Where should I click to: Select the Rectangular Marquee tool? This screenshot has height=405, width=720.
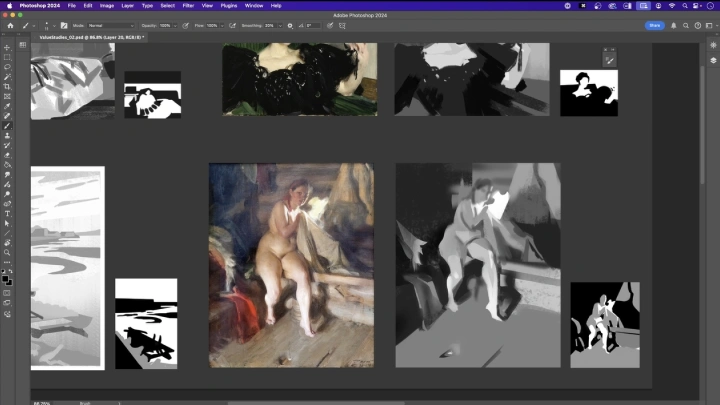coord(7,57)
